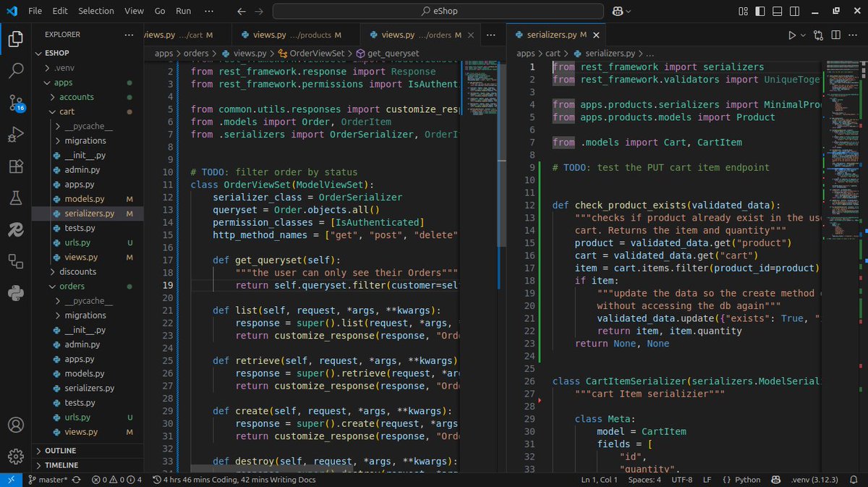This screenshot has width=868, height=487.
Task: Close the serializers.py tab
Action: pos(596,35)
